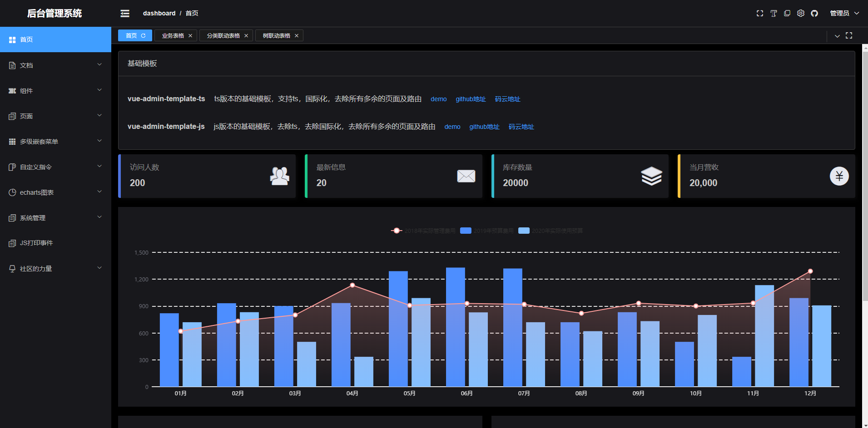Open the demo link for vue-admin-template-ts

pos(438,99)
